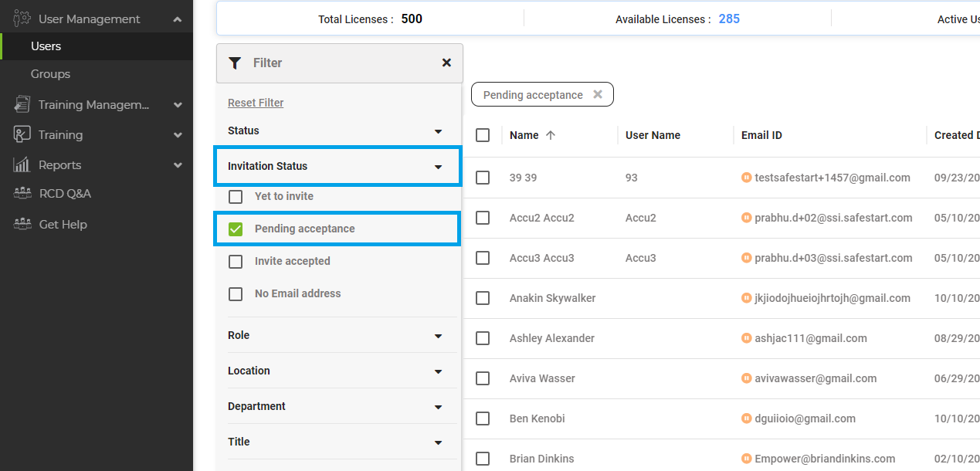Click the User Management sidebar icon

pyautogui.click(x=22, y=19)
